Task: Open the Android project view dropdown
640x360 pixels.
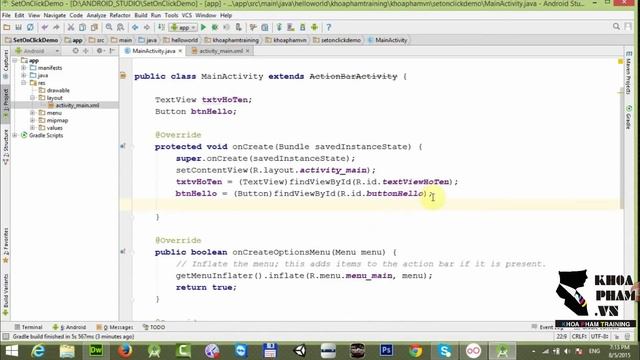Action: click(37, 51)
